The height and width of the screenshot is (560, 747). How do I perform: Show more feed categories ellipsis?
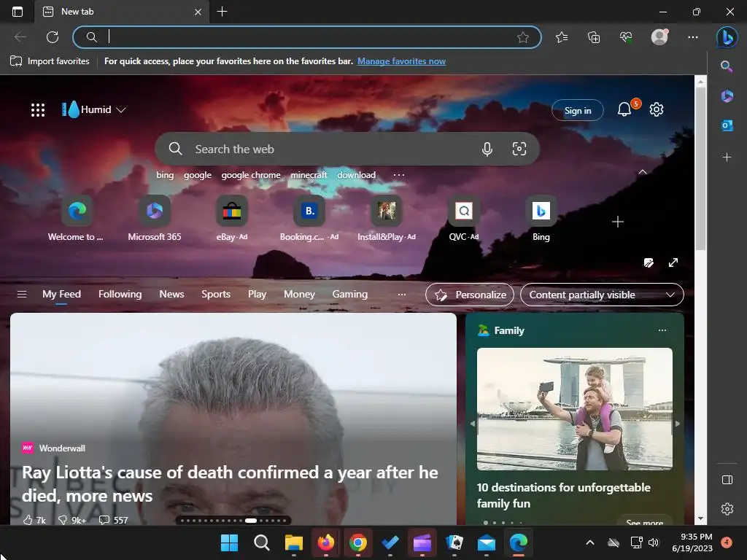point(402,295)
